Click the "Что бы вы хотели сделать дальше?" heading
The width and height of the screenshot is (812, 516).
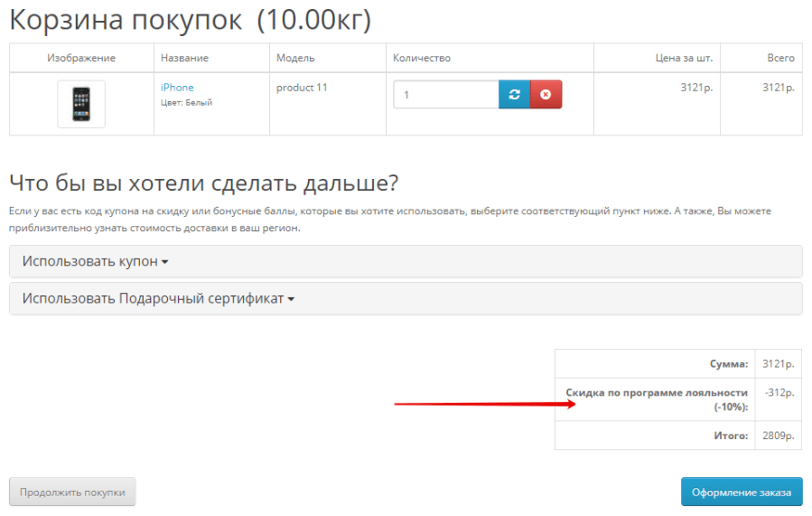[x=204, y=183]
